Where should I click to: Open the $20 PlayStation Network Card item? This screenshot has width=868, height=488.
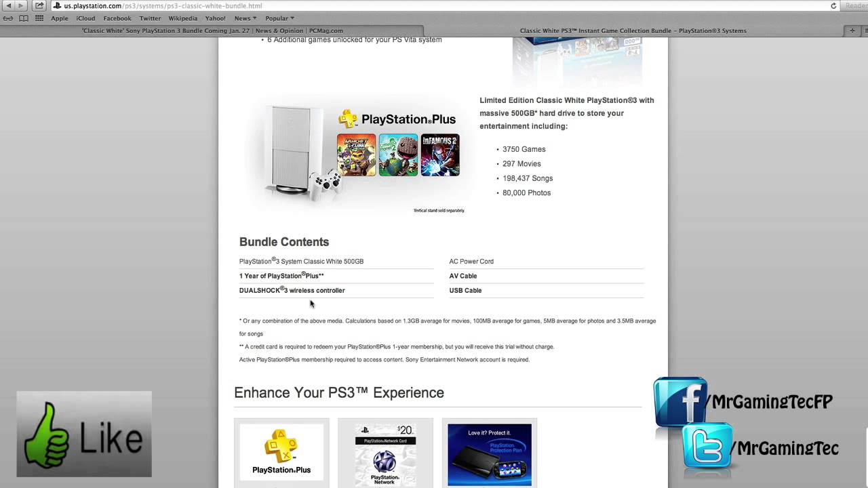(385, 453)
